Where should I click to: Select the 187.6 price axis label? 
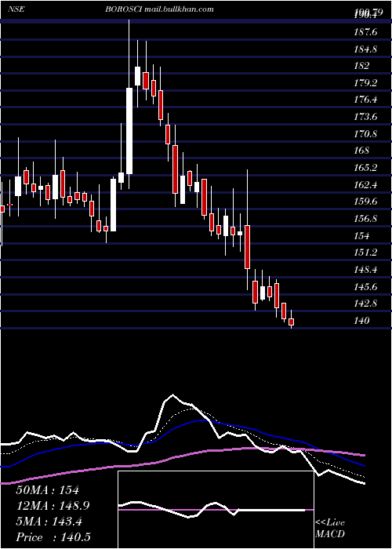[x=365, y=32]
